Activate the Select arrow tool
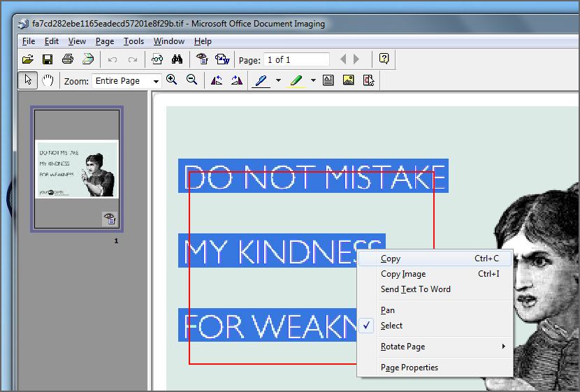This screenshot has width=580, height=392. [x=28, y=80]
